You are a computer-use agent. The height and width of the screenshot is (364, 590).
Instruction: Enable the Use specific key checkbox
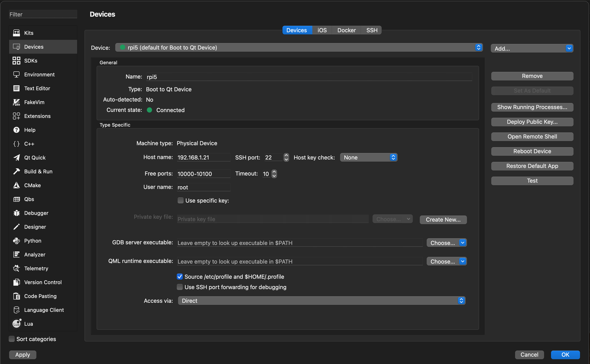point(180,201)
